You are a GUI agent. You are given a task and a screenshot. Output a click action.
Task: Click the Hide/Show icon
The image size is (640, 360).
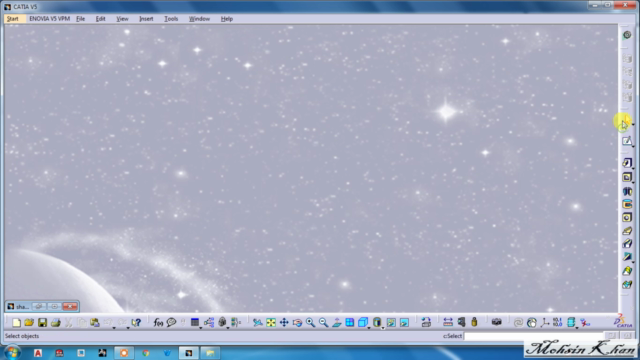(391, 322)
